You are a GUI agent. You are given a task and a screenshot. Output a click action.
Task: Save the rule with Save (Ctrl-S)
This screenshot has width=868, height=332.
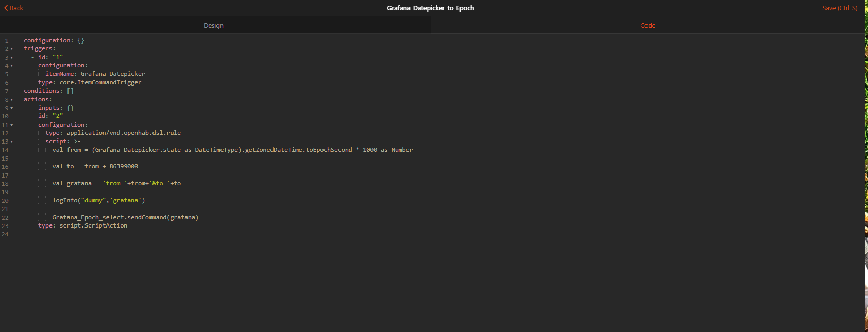839,8
